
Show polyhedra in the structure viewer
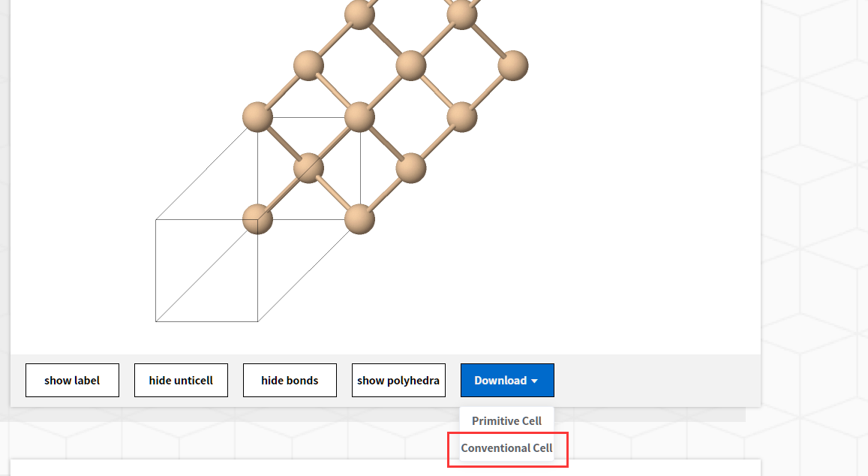[398, 380]
